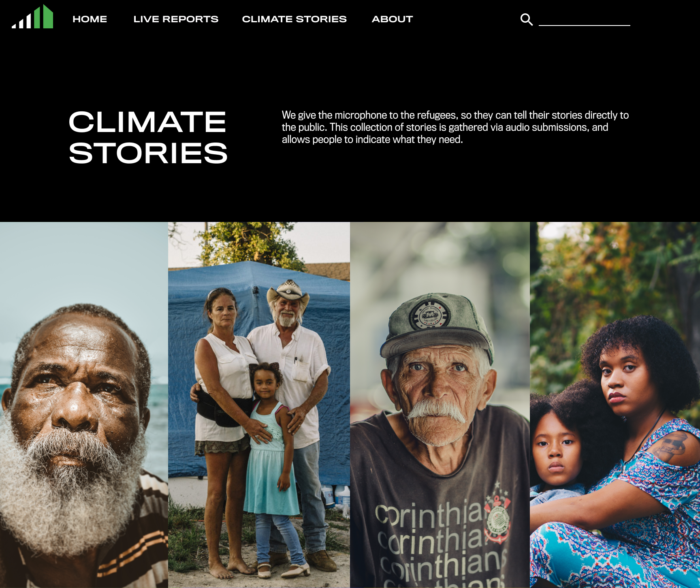Image resolution: width=700 pixels, height=588 pixels.
Task: Click the refugee microphone description paragraph
Action: 455,127
